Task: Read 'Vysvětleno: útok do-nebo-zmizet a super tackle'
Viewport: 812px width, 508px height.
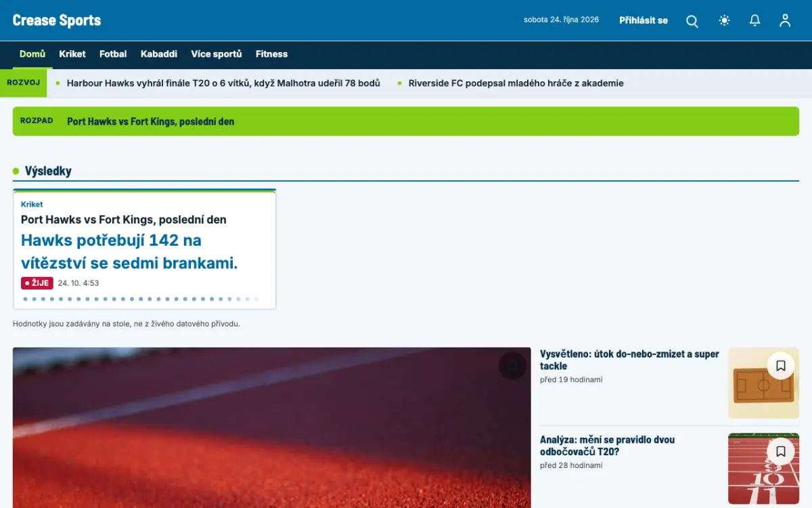Action: pos(629,360)
